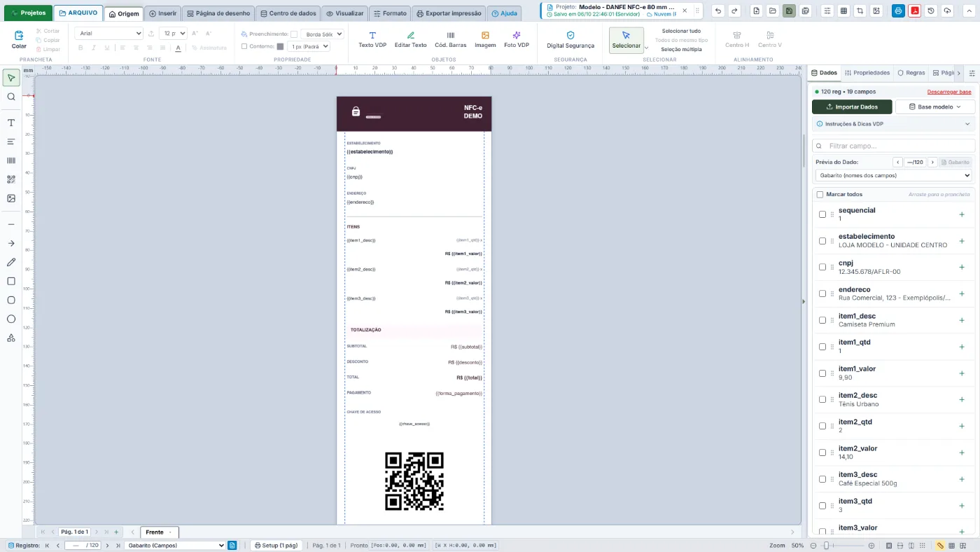This screenshot has width=980, height=552.
Task: Open the Propriedades panel tab
Action: click(867, 73)
